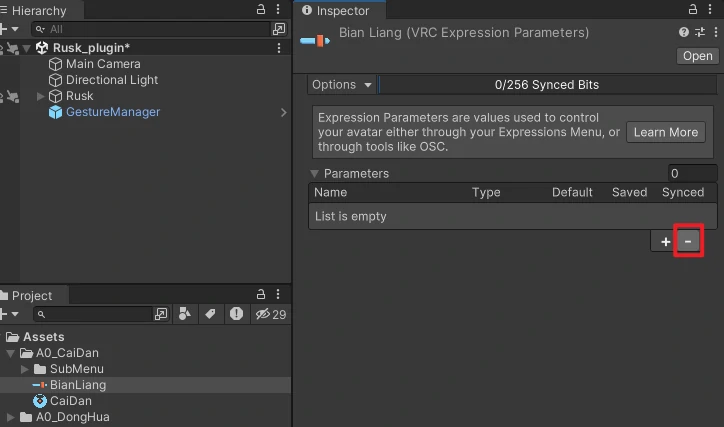Click the Project search by type icon

(184, 314)
